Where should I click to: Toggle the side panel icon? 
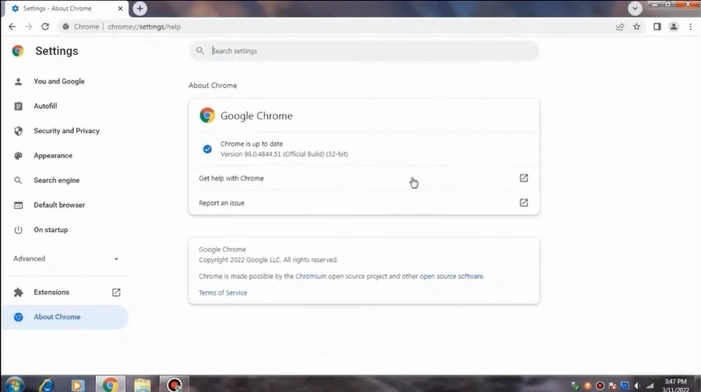coord(657,27)
